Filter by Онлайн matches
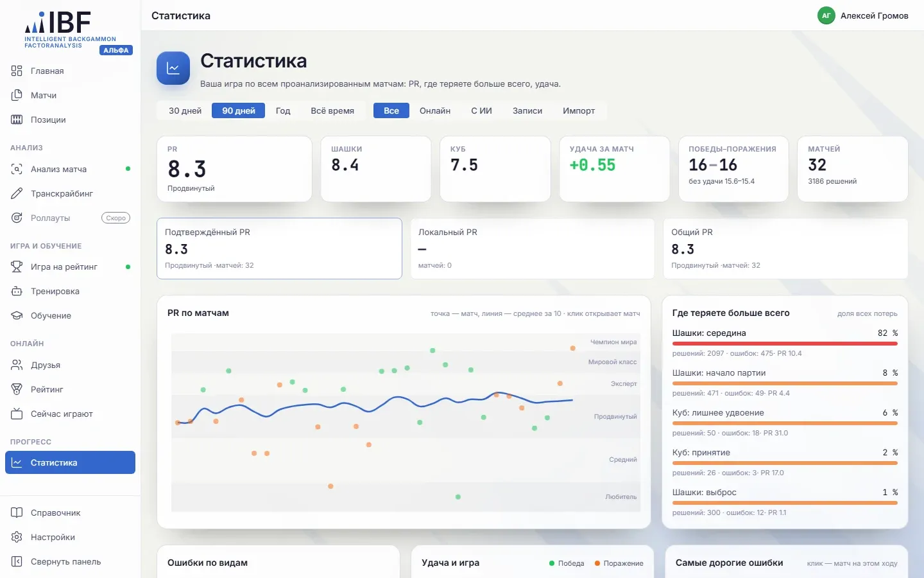The height and width of the screenshot is (578, 924). pos(435,110)
